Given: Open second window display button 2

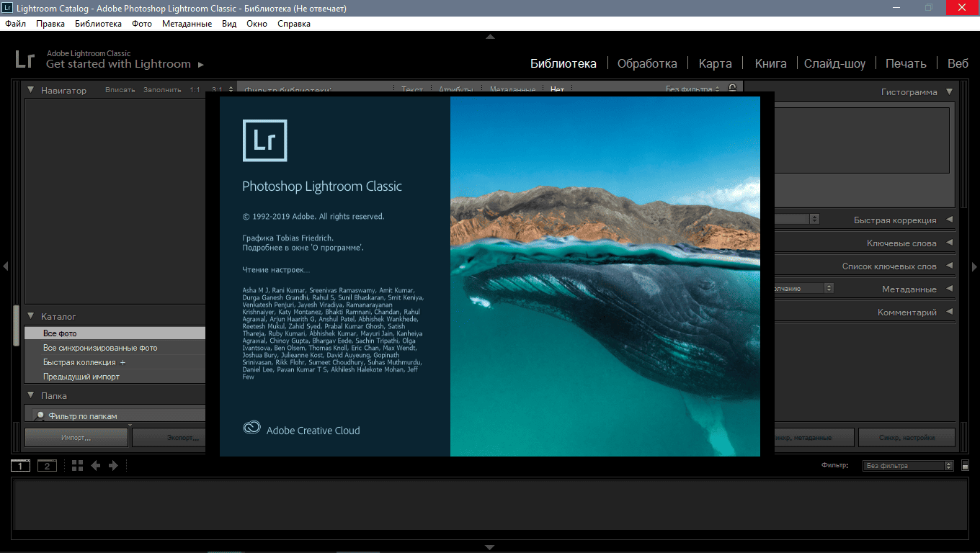Looking at the screenshot, I should [x=47, y=466].
